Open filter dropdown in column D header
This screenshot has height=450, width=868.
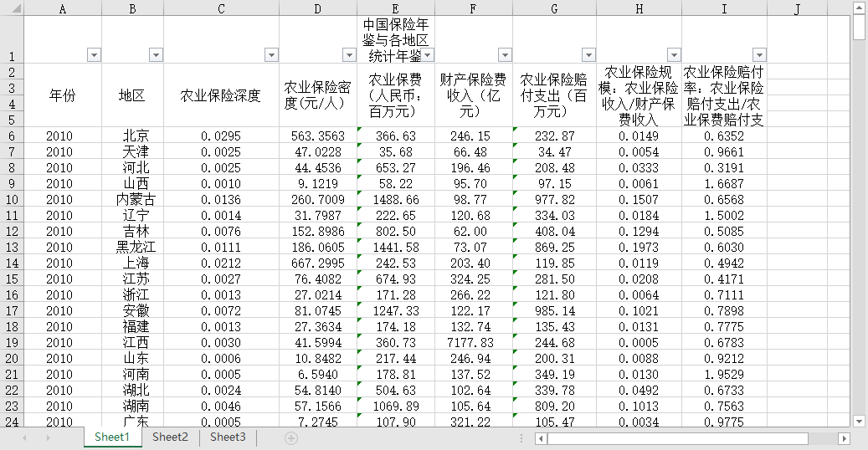click(x=349, y=55)
